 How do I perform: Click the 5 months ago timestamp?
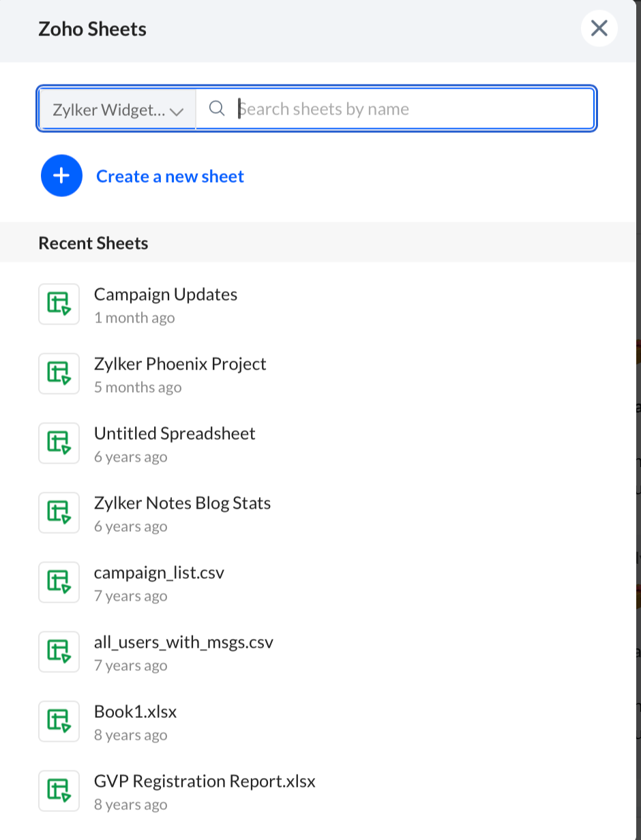pyautogui.click(x=138, y=387)
